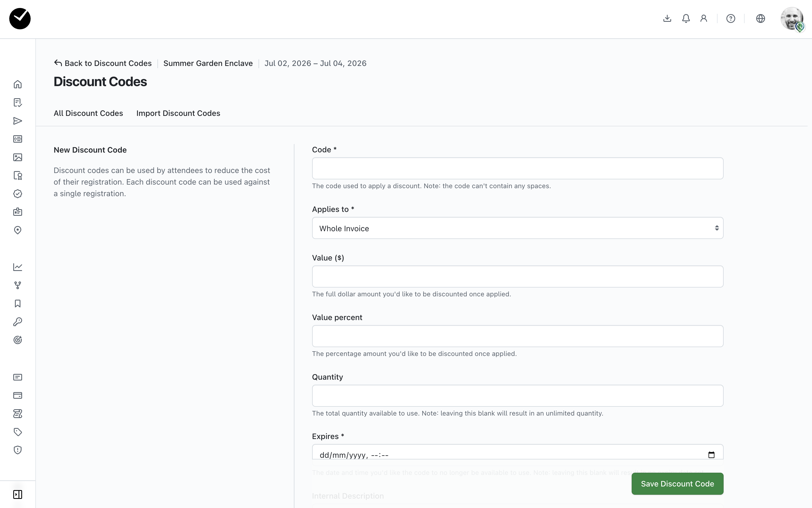Toggle the sidebar collapse panel icon

17,494
